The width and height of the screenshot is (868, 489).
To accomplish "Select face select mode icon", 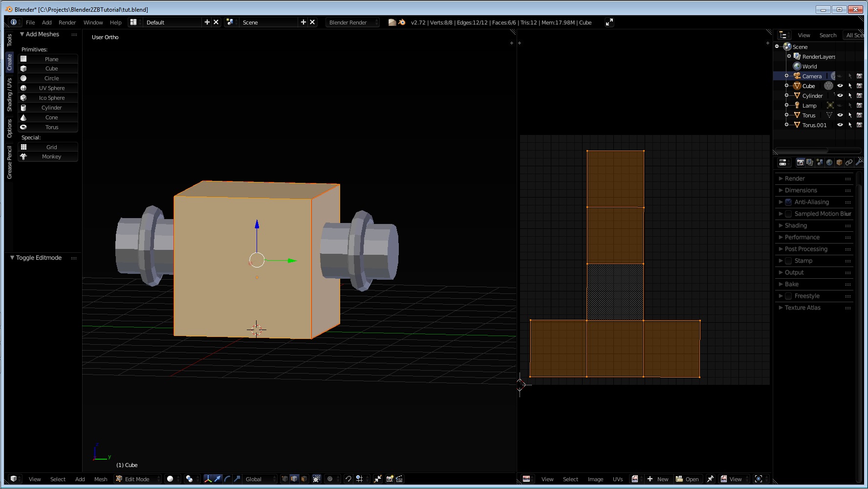I will click(304, 479).
